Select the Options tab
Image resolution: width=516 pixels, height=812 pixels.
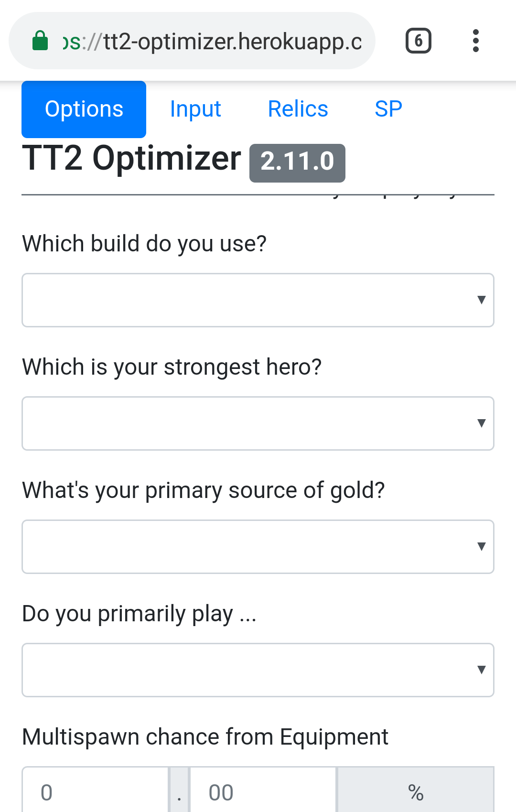coord(84,109)
